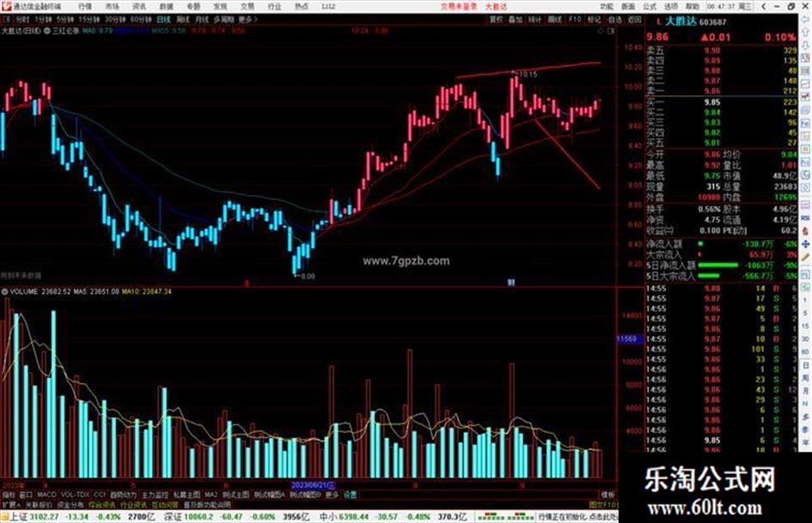Click the left-arrow icon in right sidebar
Screen dimensions: 812x523
805,19
